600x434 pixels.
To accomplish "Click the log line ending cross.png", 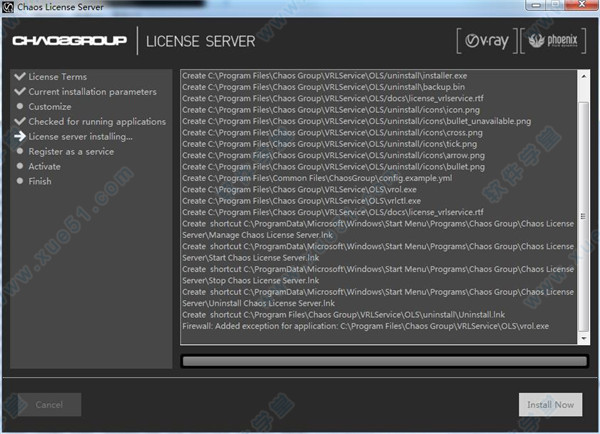I will pyautogui.click(x=332, y=133).
